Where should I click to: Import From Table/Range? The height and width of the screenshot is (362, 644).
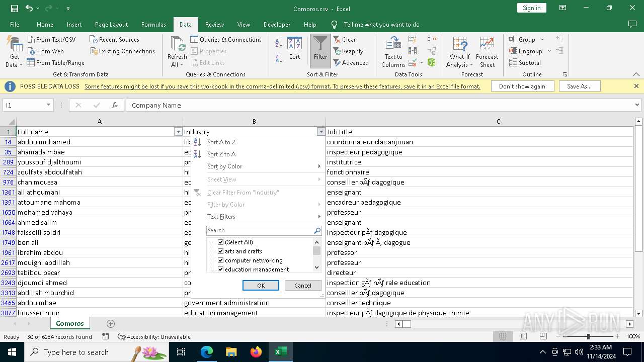[x=55, y=62]
